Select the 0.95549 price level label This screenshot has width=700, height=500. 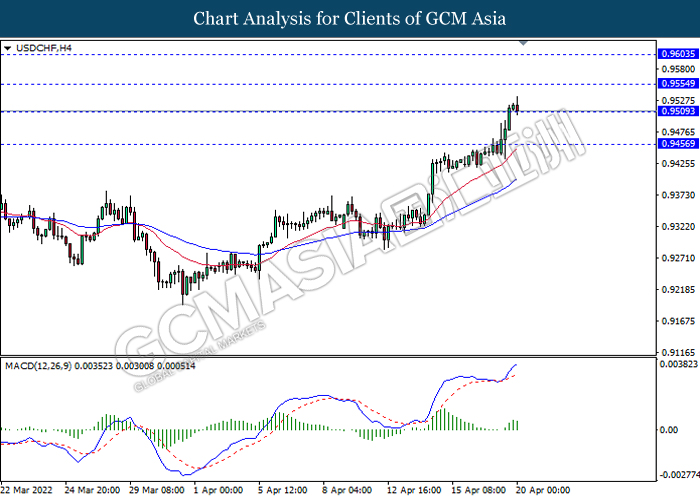click(x=678, y=83)
